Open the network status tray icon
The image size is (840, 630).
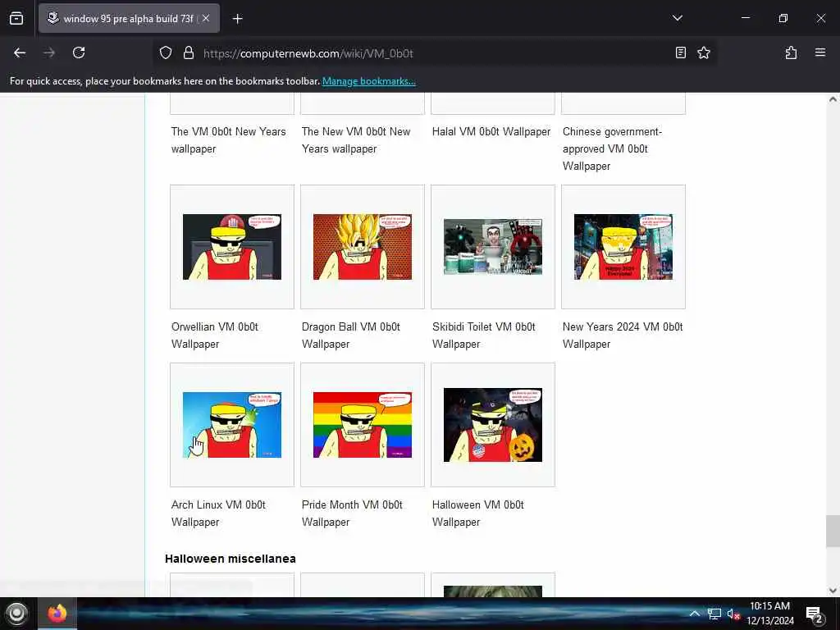click(714, 614)
